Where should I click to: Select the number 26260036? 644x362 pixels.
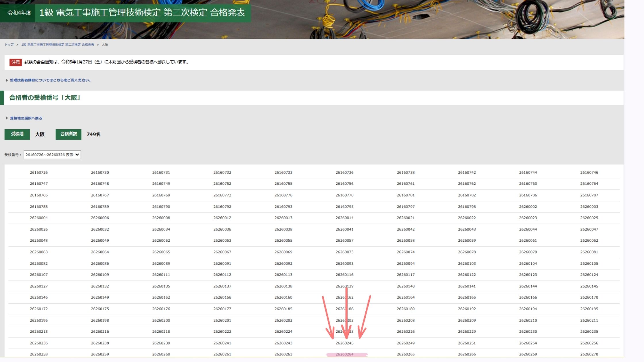[x=222, y=229]
